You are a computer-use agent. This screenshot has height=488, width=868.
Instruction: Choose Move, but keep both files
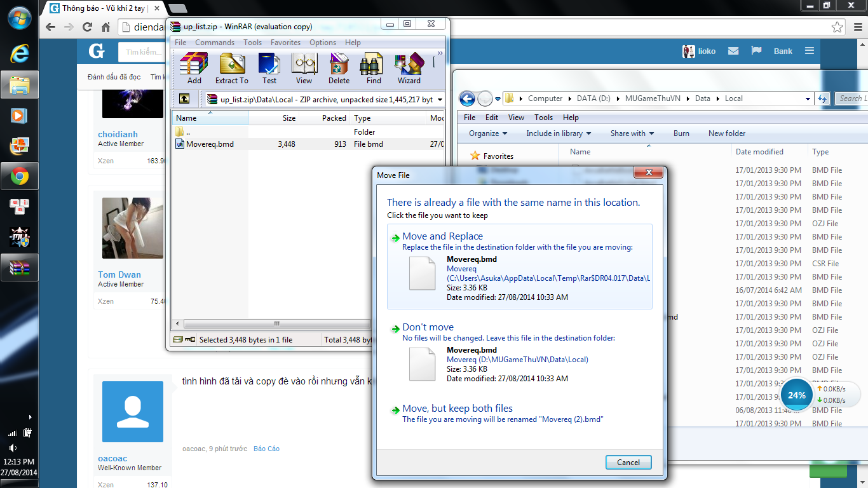pos(457,409)
